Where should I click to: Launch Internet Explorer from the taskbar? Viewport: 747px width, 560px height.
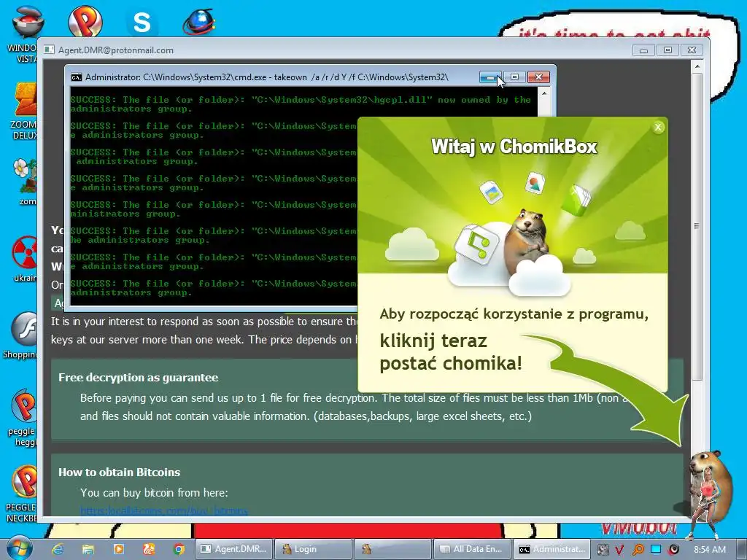click(x=58, y=549)
